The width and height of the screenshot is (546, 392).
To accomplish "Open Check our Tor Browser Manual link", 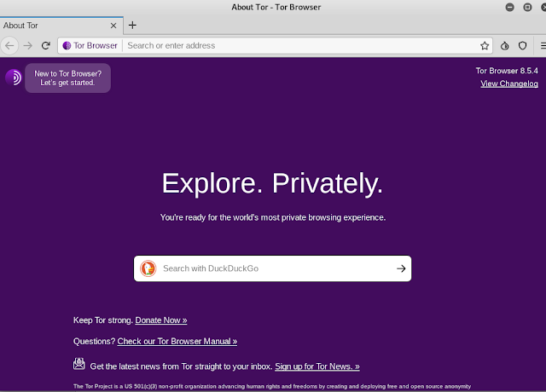I will [x=177, y=341].
